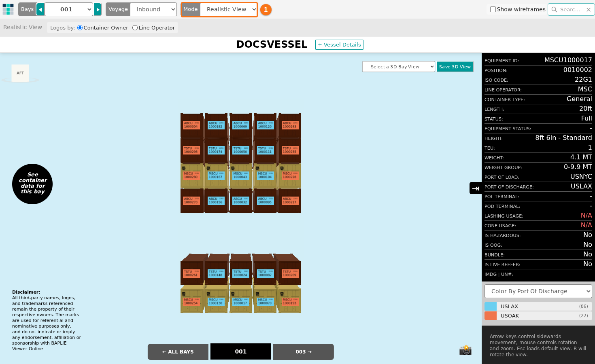Image resolution: width=595 pixels, height=364 pixels.
Task: Go back to ALL BAYS
Action: pyautogui.click(x=178, y=352)
